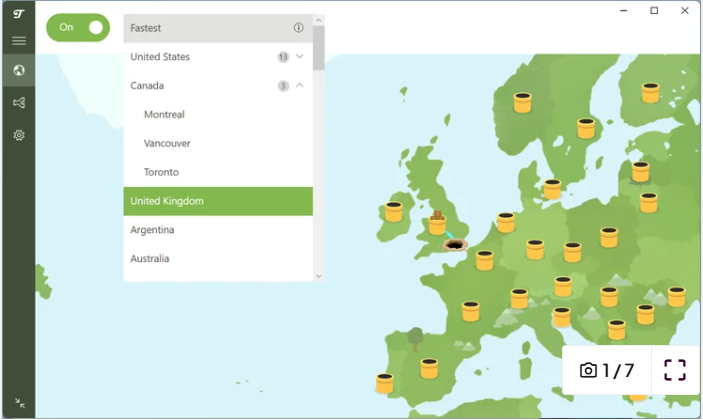Choose Australia in the list
The image size is (703, 420).
(x=218, y=259)
